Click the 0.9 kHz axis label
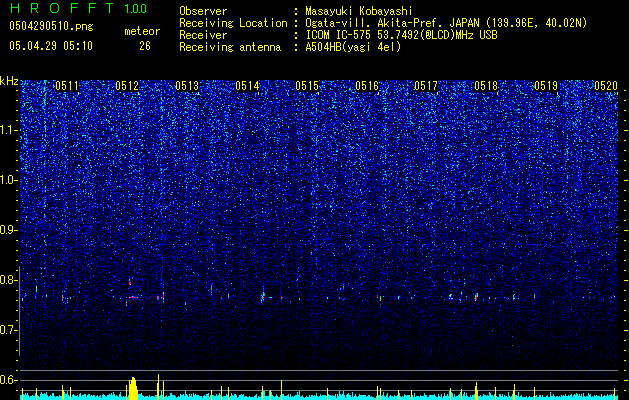The image size is (629, 400). pyautogui.click(x=9, y=230)
